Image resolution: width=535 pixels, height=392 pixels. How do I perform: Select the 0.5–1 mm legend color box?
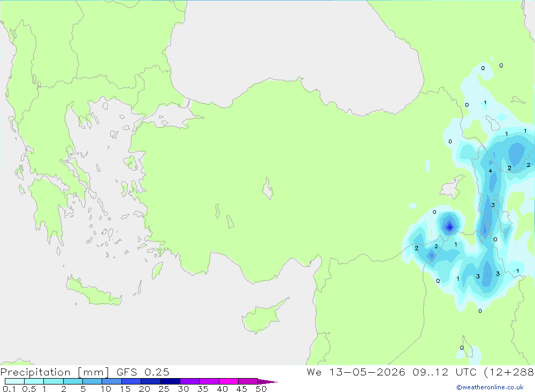34,381
